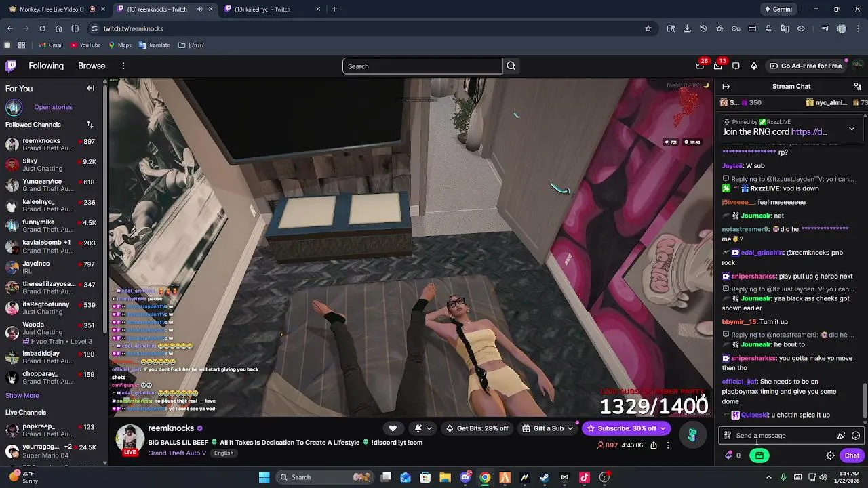The width and height of the screenshot is (868, 488).
Task: Open notification bell dropdown
Action: (423, 428)
